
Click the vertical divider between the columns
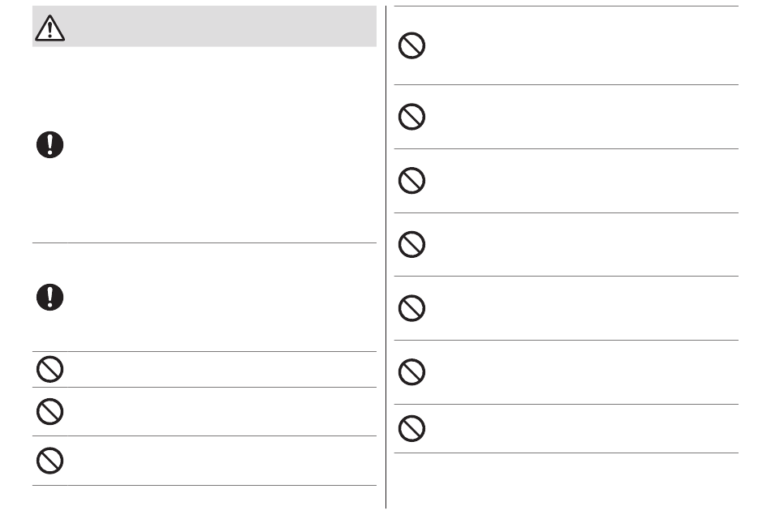(386, 257)
